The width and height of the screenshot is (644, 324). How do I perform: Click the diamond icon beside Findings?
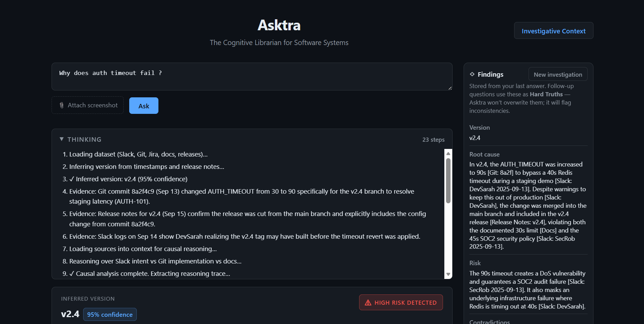[472, 74]
